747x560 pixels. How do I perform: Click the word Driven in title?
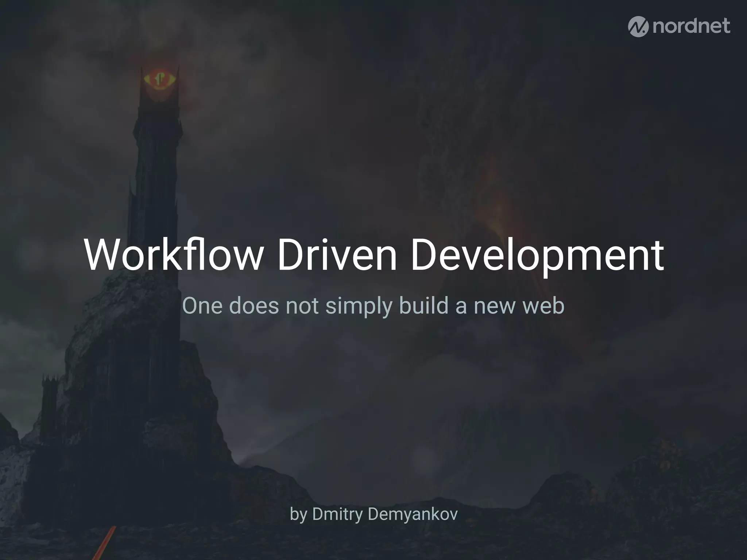click(x=337, y=254)
